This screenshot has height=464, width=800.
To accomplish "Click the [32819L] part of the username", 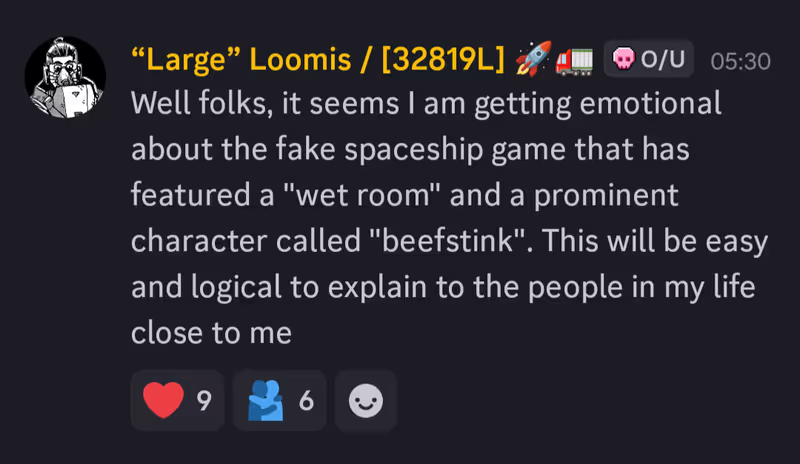I will click(444, 60).
